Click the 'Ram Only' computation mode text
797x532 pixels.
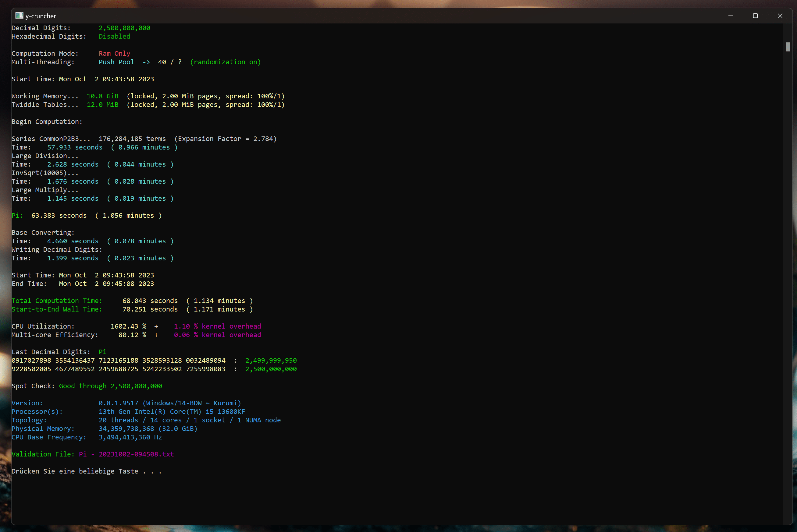(114, 53)
